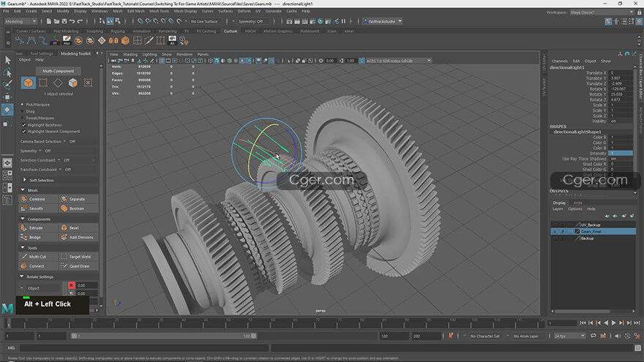
Task: Open Camera Based Selection dropdown arrow
Action: point(64,141)
